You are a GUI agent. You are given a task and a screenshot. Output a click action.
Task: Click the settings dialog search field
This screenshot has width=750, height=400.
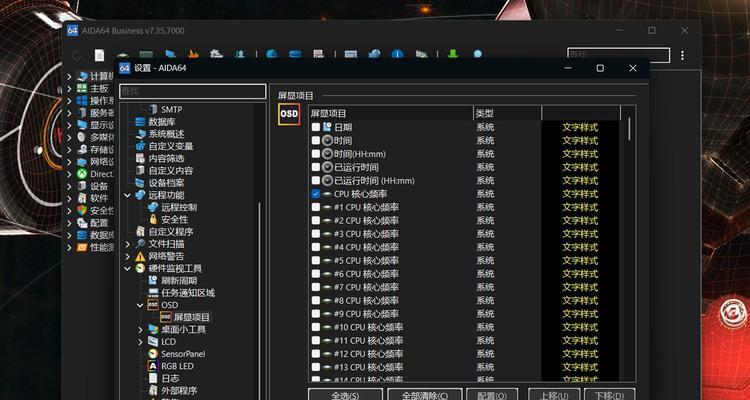(192, 91)
